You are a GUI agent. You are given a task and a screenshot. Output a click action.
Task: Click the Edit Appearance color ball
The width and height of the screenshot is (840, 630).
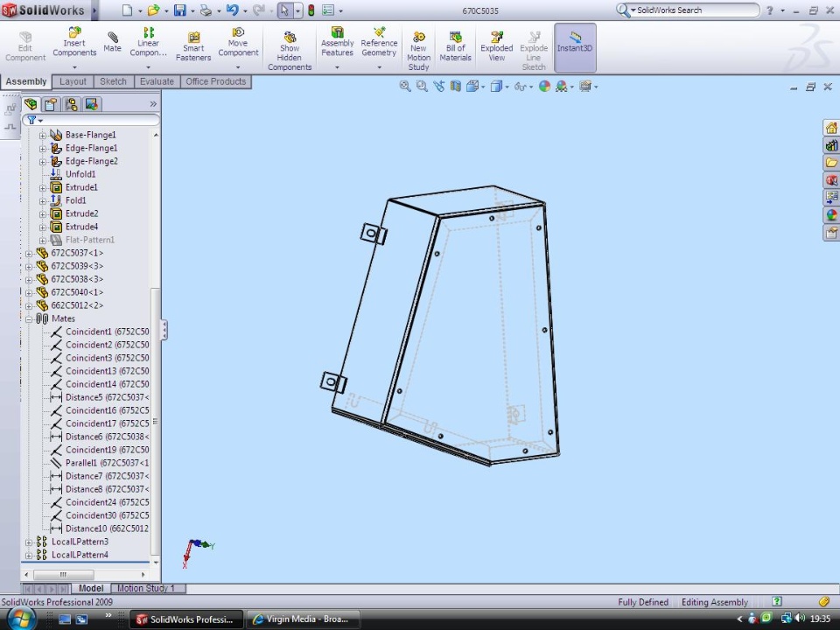544,87
